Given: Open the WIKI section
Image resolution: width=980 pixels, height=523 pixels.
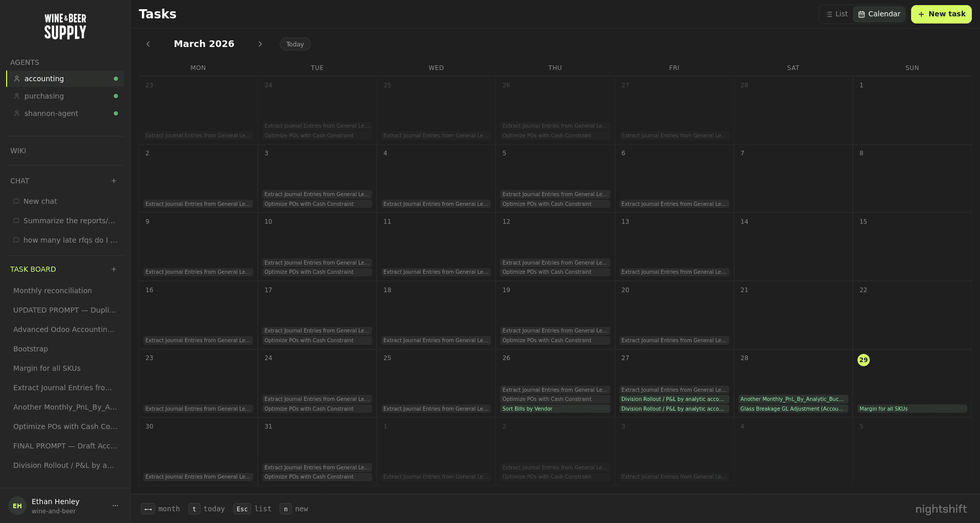Looking at the screenshot, I should (x=18, y=151).
